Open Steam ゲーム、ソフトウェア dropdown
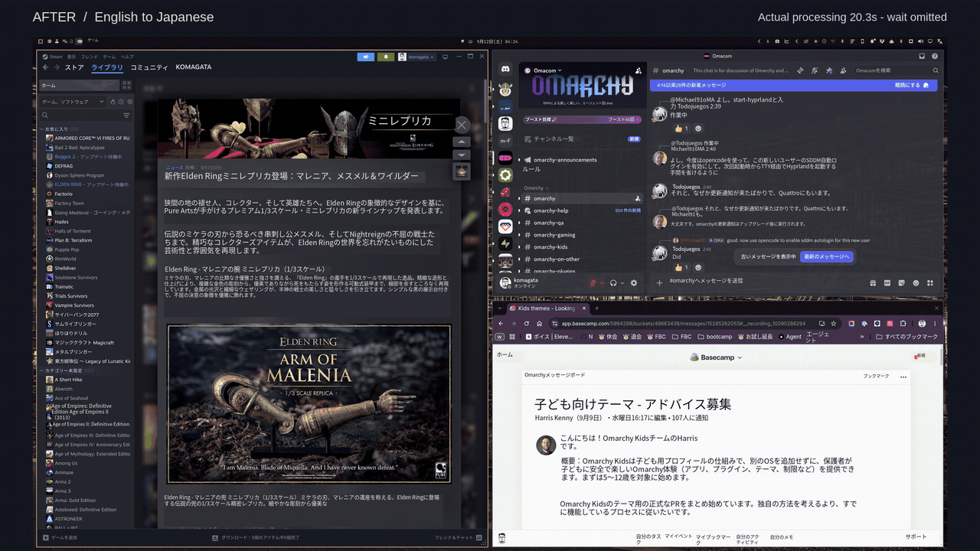The height and width of the screenshot is (551, 980). coord(74,101)
